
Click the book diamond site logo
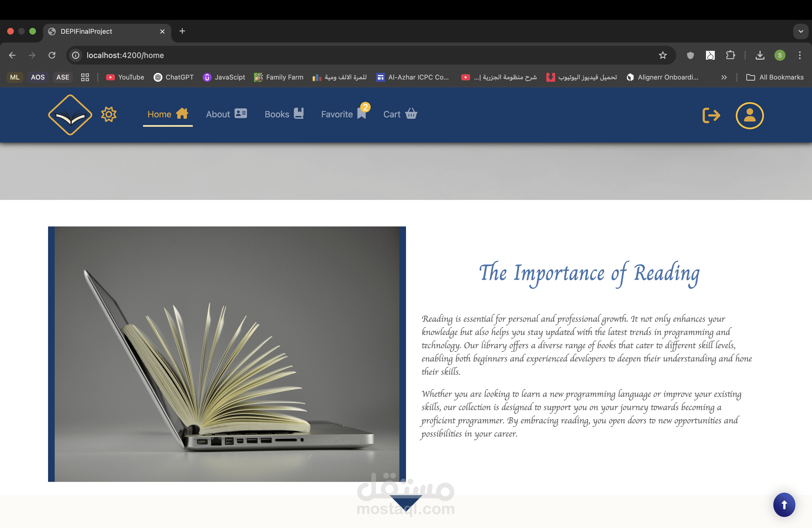[x=70, y=115]
